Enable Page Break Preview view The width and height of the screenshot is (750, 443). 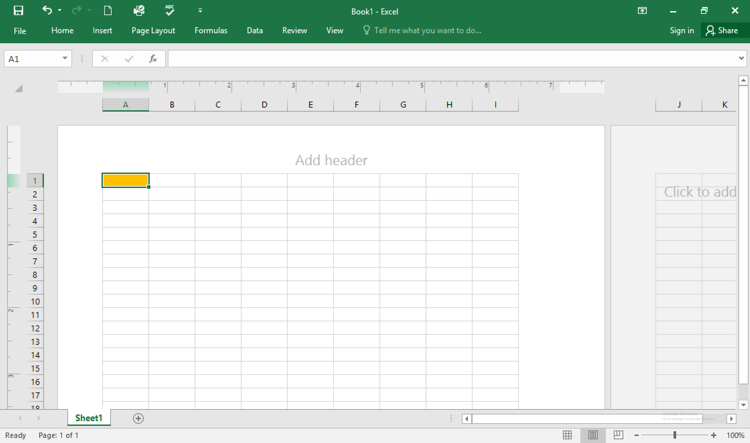point(618,435)
